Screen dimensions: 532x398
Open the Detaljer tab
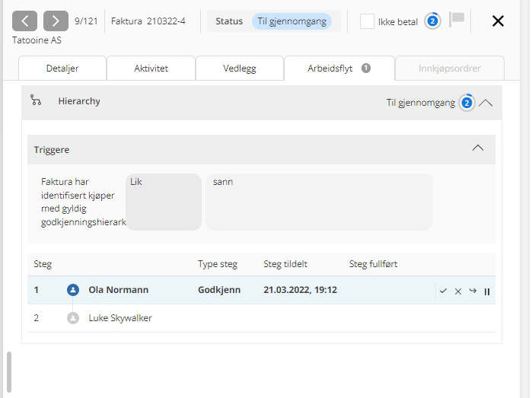(x=62, y=68)
